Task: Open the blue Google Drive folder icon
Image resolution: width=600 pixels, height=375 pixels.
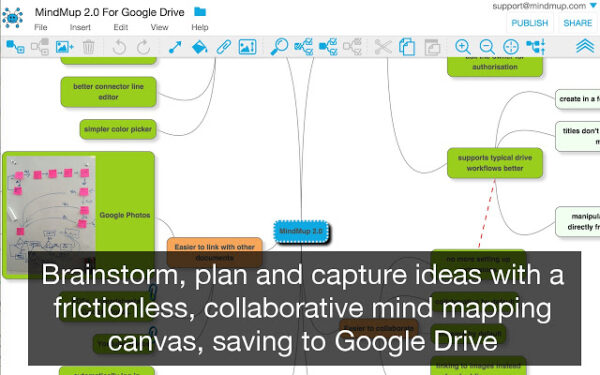Action: coord(200,12)
